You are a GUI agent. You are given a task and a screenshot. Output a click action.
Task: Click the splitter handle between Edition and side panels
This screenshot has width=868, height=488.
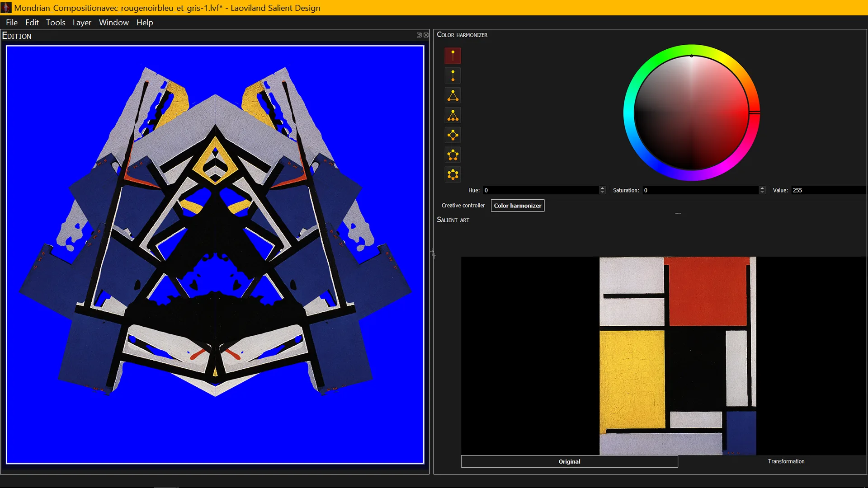click(432, 253)
